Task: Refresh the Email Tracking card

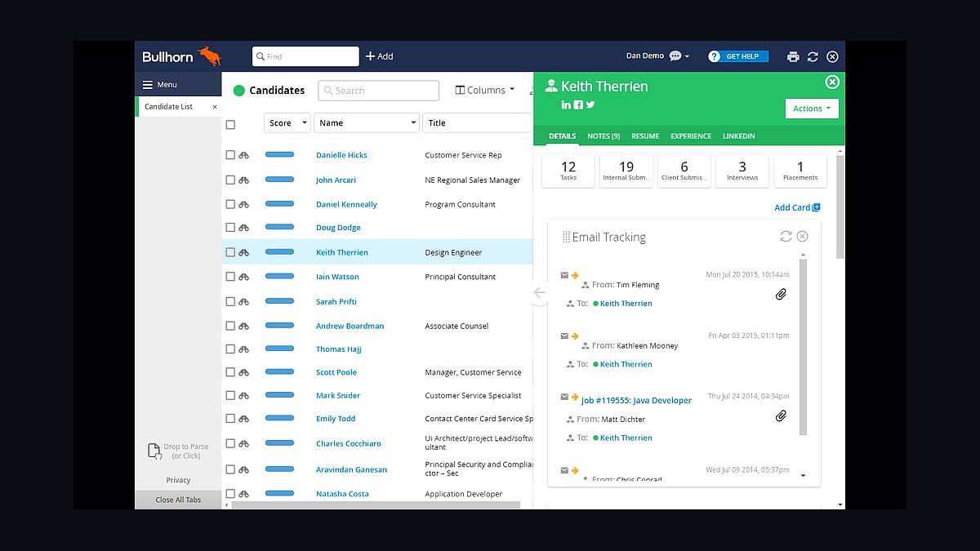Action: click(786, 236)
